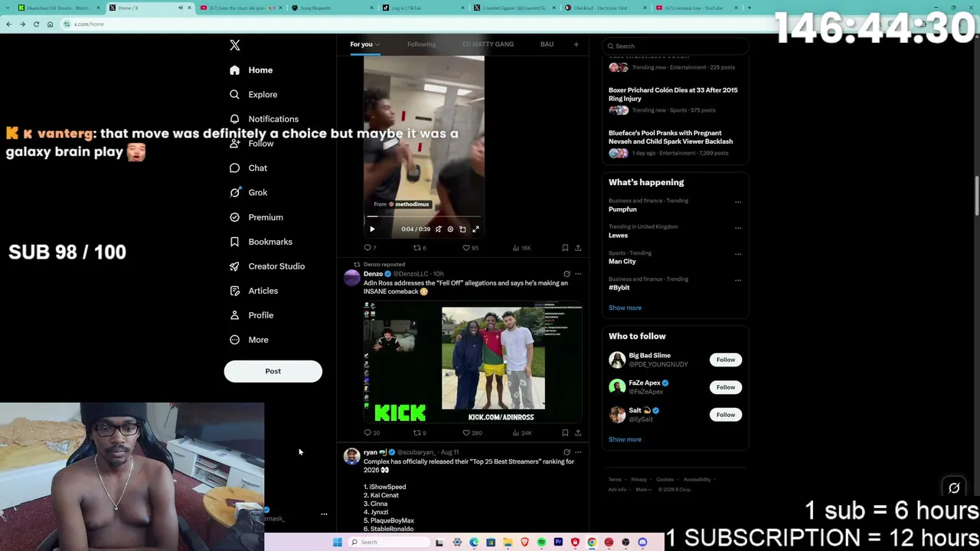This screenshot has width=980, height=551.
Task: Seek on the video progress bar
Action: pyautogui.click(x=423, y=217)
